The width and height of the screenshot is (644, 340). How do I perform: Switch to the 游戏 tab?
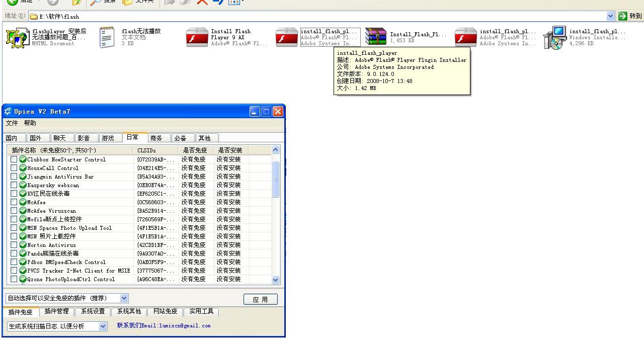point(112,138)
